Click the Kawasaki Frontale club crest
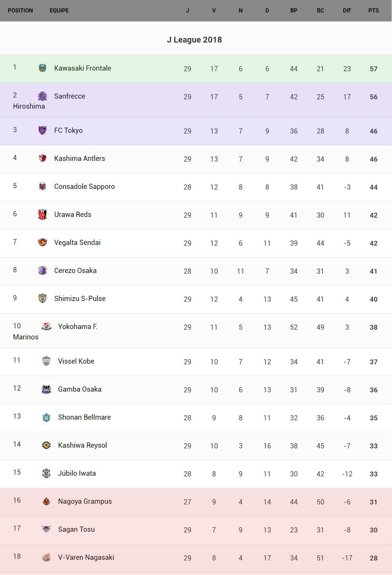The width and height of the screenshot is (392, 575). pyautogui.click(x=43, y=68)
